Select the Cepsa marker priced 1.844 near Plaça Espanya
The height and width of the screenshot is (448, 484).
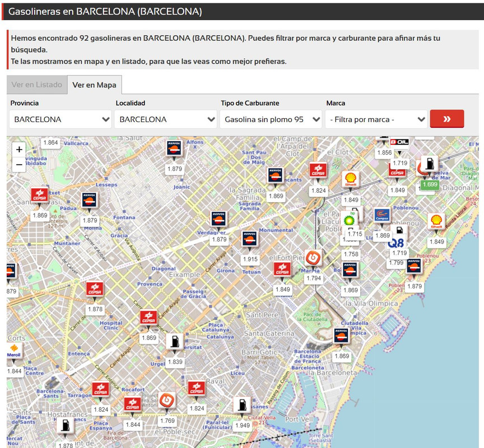[132, 404]
